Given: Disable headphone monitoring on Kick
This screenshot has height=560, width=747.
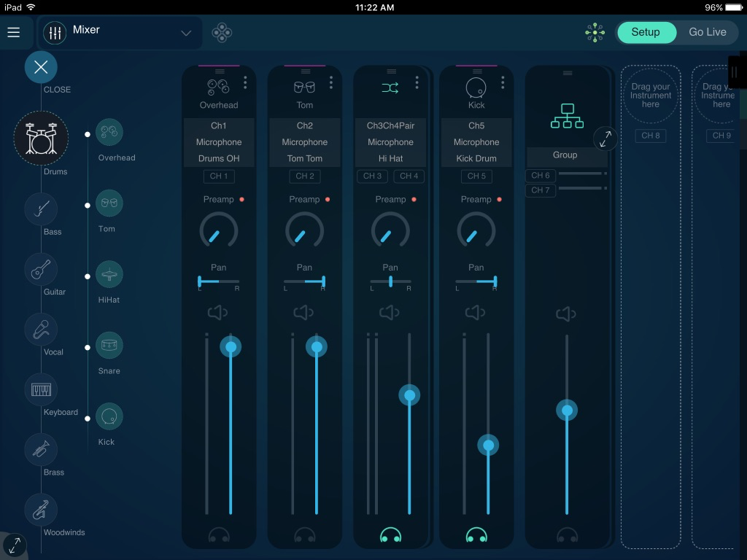Looking at the screenshot, I should 476,534.
